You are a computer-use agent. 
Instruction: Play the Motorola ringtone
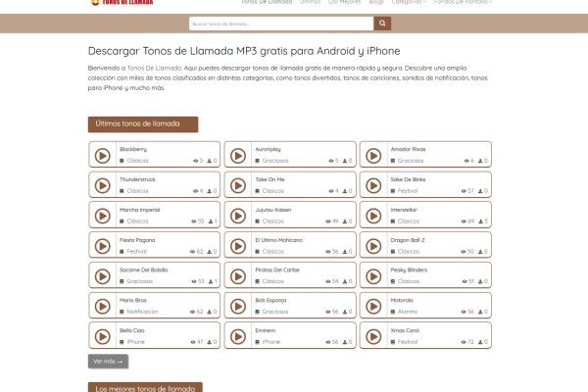pos(373,307)
